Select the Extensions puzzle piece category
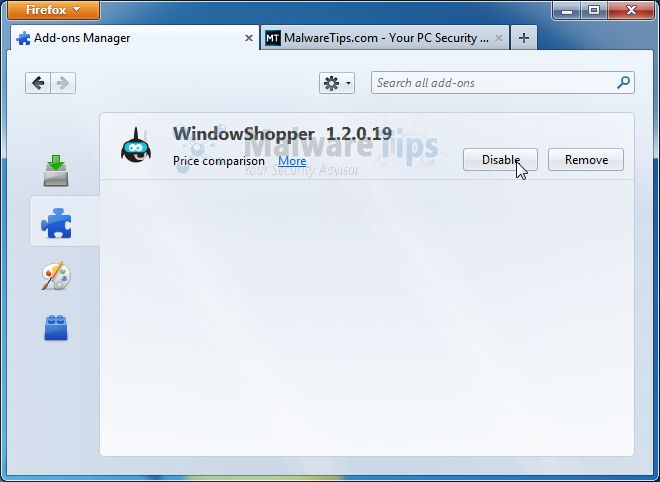Screen dimensions: 660x482 pyautogui.click(x=56, y=223)
